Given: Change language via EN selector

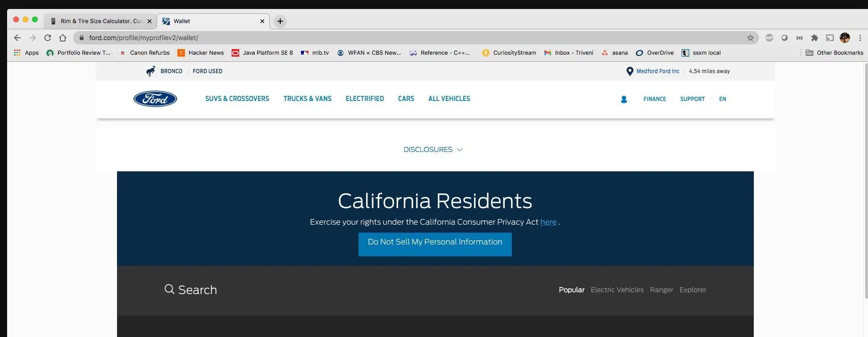Looking at the screenshot, I should [723, 99].
